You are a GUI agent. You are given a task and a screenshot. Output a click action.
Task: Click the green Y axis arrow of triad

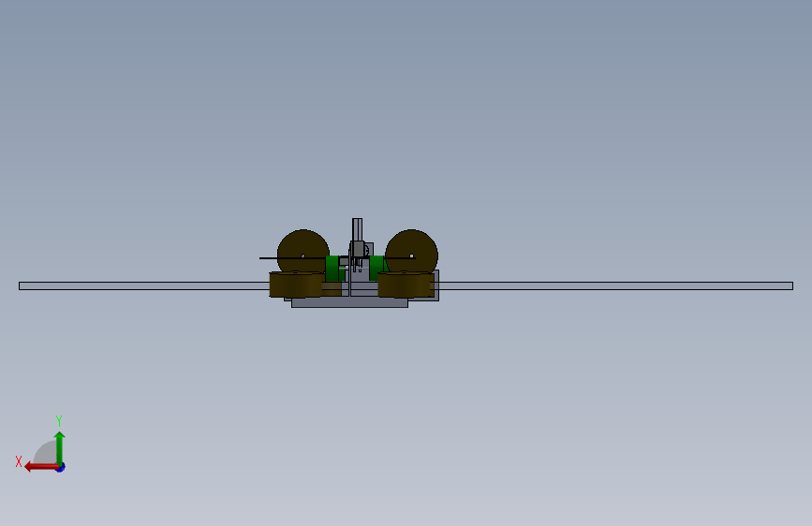[x=60, y=448]
